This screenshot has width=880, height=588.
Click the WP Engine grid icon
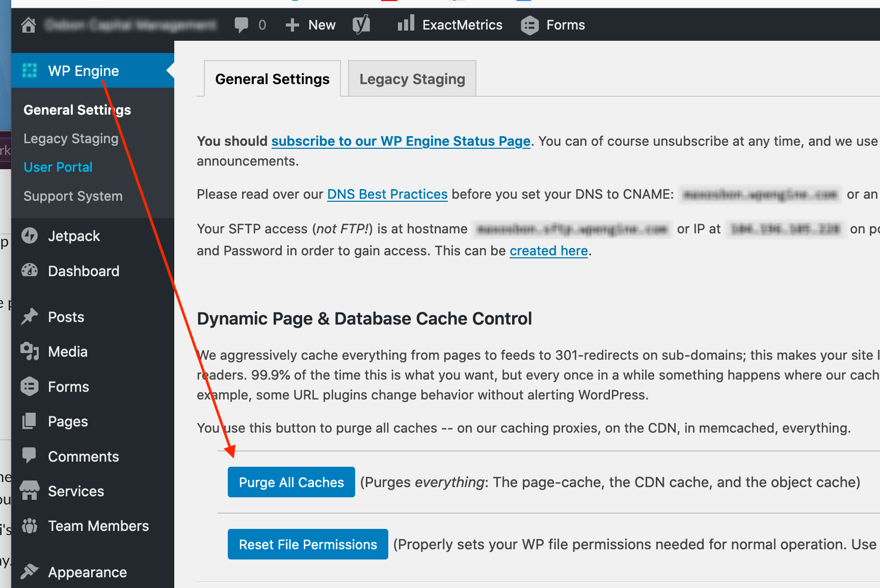pyautogui.click(x=30, y=71)
